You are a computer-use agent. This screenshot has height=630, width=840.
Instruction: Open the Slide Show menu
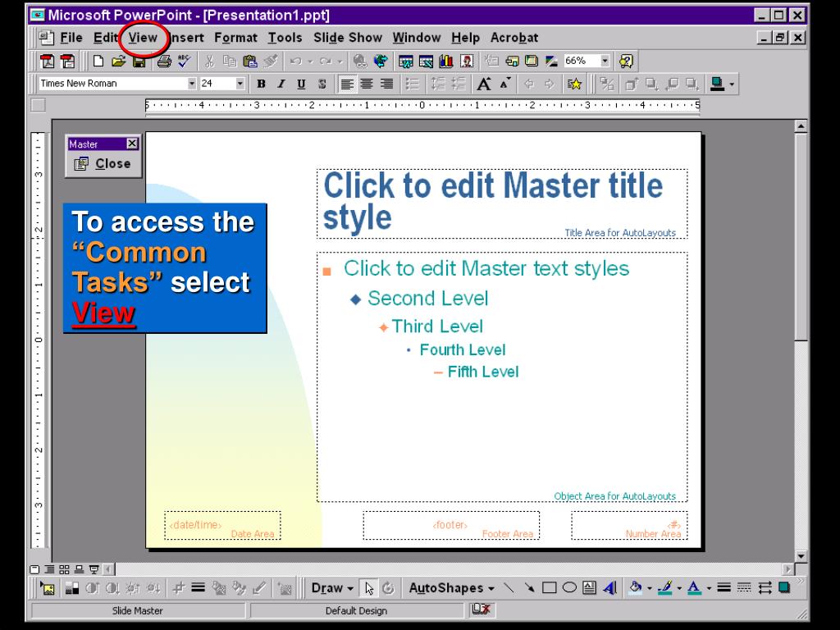tap(348, 38)
